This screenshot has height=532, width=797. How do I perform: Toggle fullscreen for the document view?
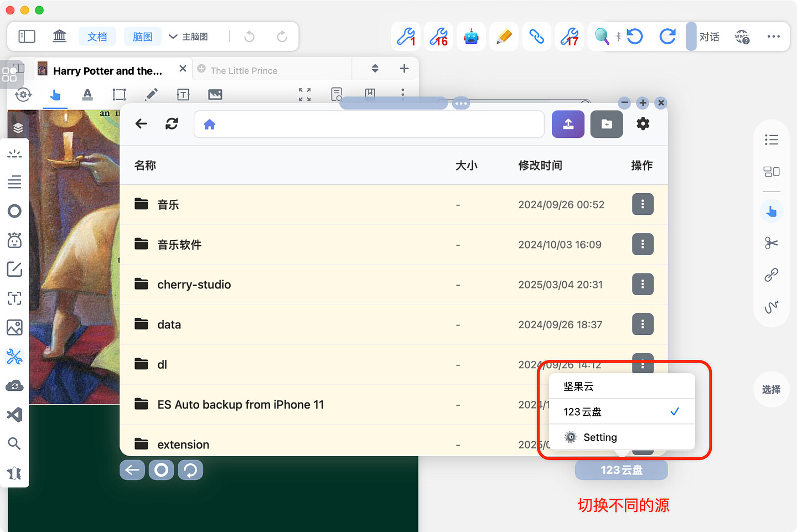click(x=304, y=95)
